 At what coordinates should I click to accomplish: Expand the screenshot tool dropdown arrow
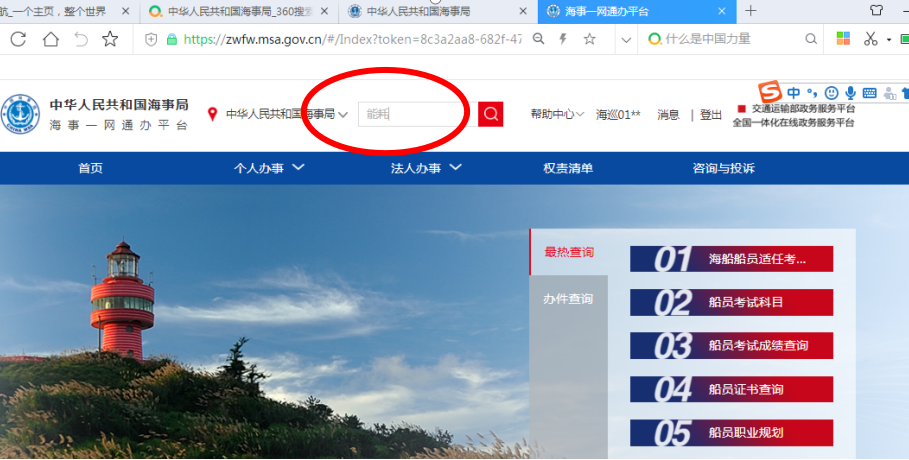point(889,40)
